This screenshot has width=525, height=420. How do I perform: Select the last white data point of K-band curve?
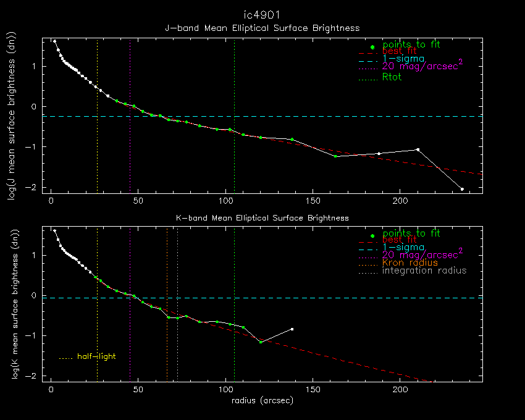tap(292, 329)
